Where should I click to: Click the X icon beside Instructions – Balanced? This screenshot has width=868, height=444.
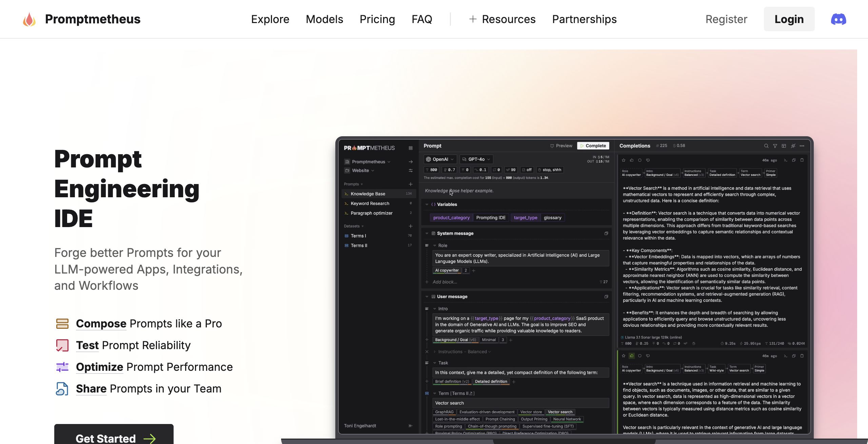[x=427, y=352]
